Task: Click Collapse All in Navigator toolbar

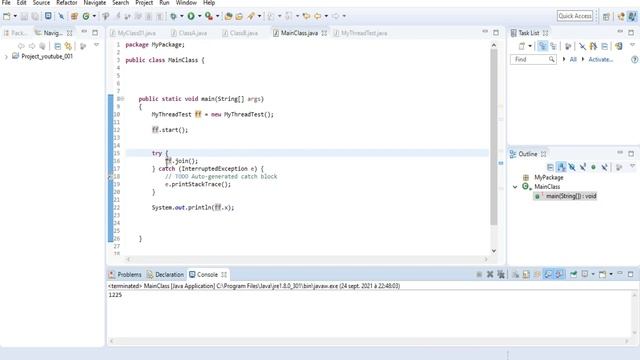Action: click(x=58, y=46)
